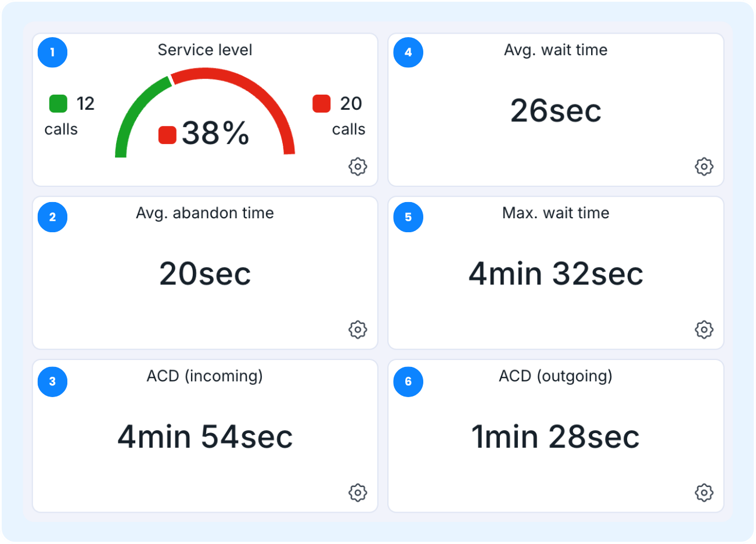Click the red 20 calls legend swatch
Image resolution: width=756 pixels, height=544 pixels.
pos(321,103)
